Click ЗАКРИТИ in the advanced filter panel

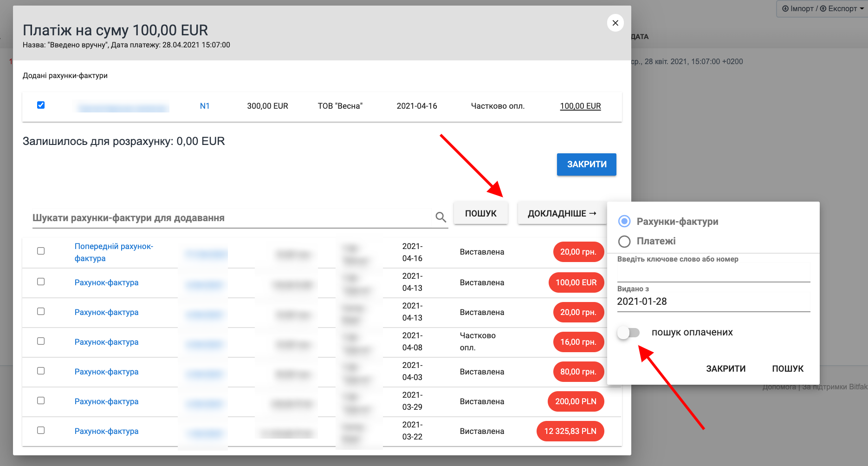point(725,368)
